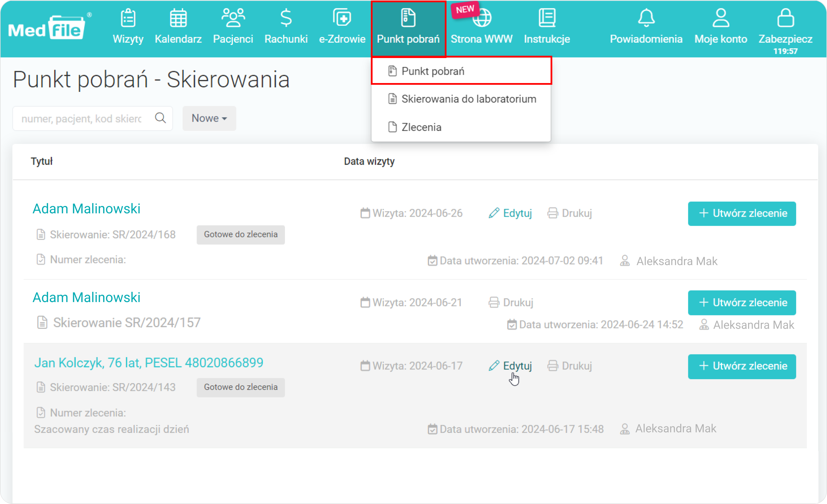Edit Jan Kolczyk referral 2024-06-17
The height and width of the screenshot is (504, 827).
tap(510, 366)
